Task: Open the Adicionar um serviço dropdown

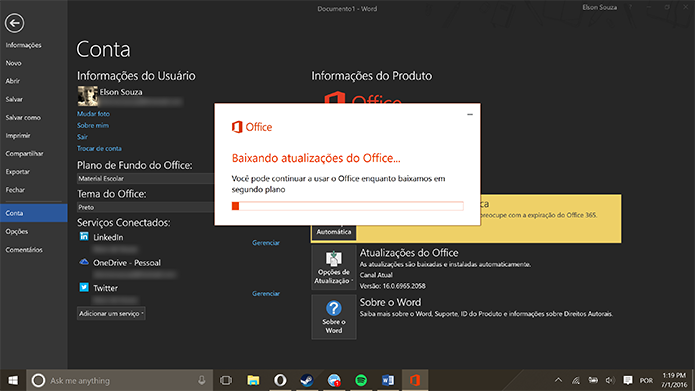Action: pyautogui.click(x=111, y=313)
